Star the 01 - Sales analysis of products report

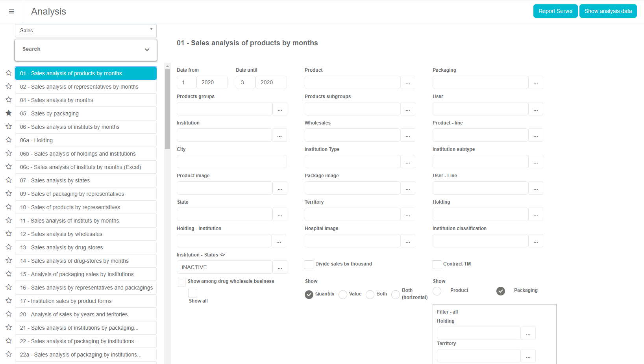(x=9, y=73)
